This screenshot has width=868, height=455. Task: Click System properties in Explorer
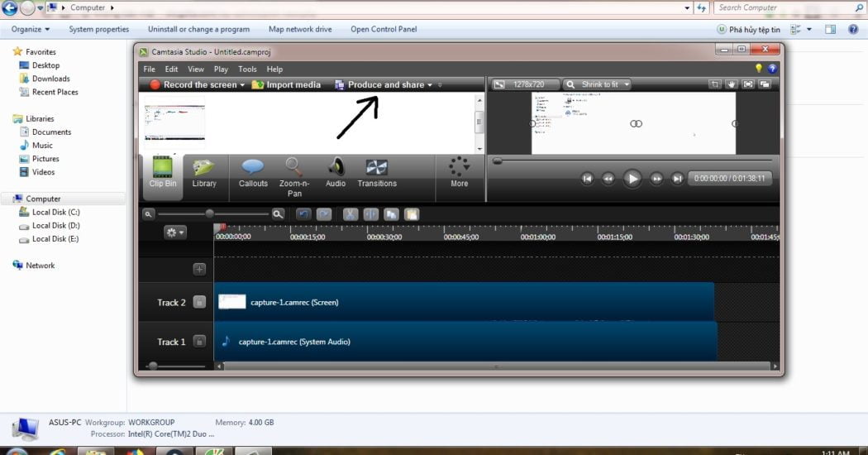point(99,30)
